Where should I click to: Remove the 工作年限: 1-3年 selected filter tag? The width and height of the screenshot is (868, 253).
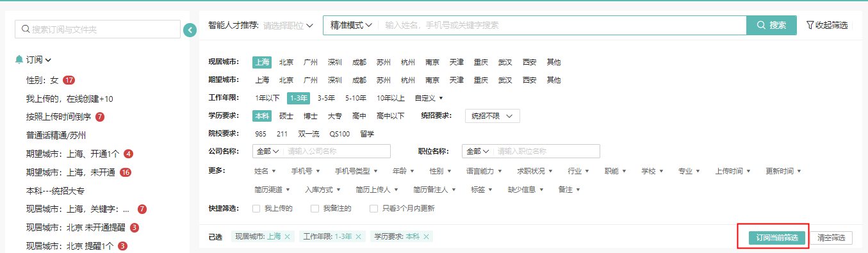pyautogui.click(x=359, y=237)
